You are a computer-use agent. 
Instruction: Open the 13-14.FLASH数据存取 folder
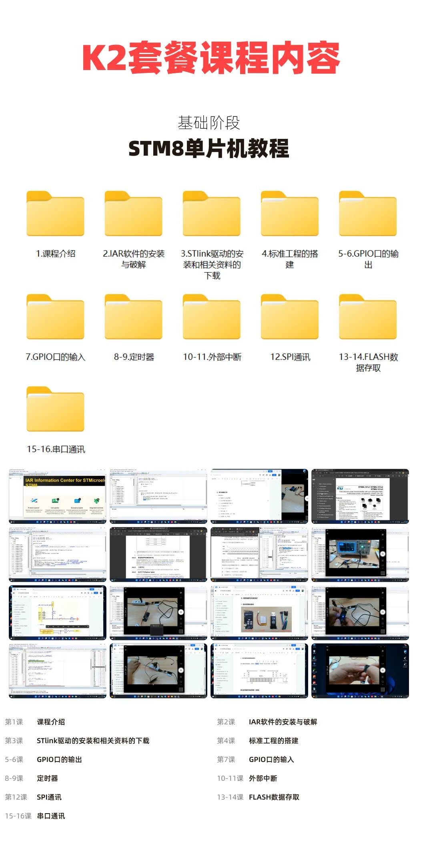pyautogui.click(x=368, y=317)
